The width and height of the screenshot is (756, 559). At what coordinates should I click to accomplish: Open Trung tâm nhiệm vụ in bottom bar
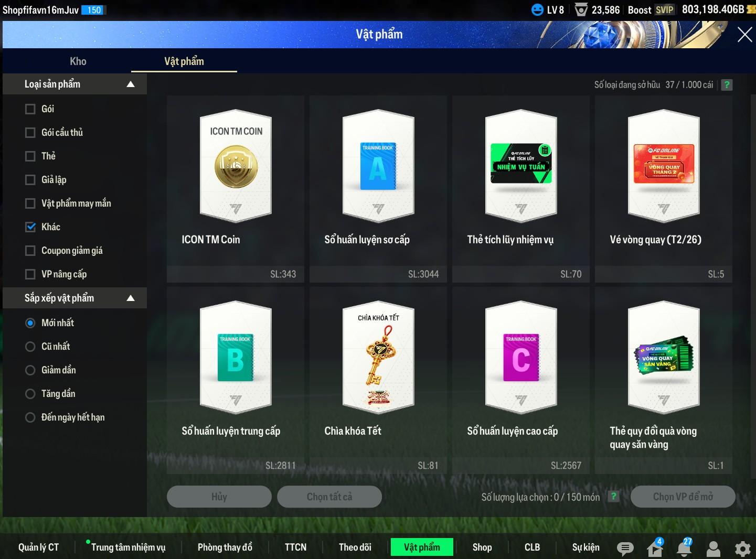coord(128,547)
